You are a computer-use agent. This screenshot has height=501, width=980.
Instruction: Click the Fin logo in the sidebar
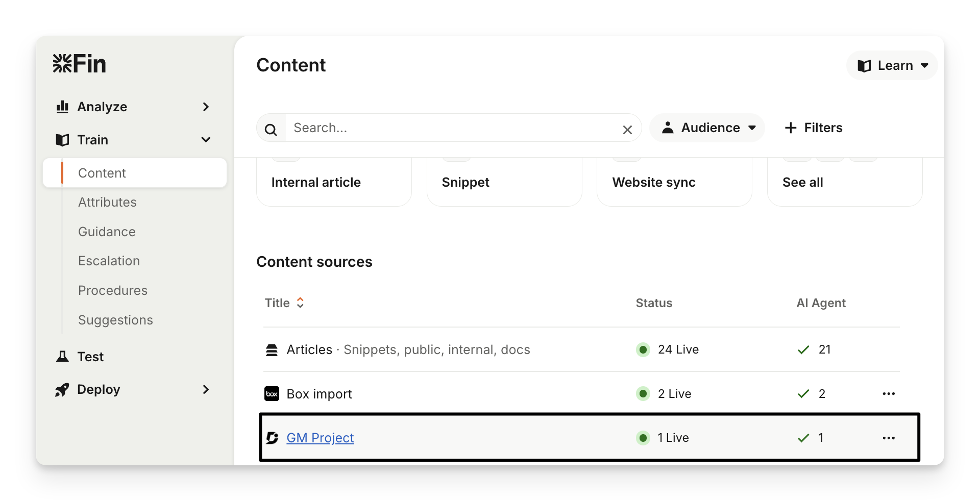click(79, 64)
